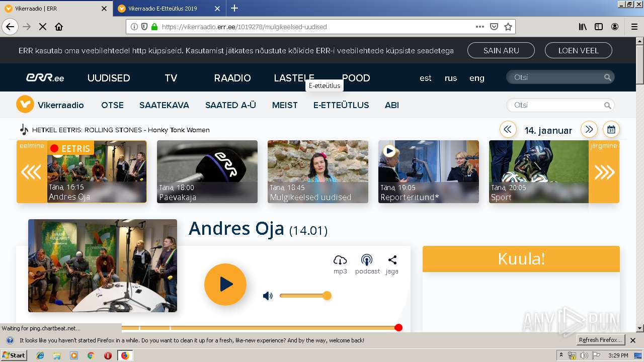Switch to Vikerraadio | ERR tab
This screenshot has height=362, width=644.
[x=55, y=8]
